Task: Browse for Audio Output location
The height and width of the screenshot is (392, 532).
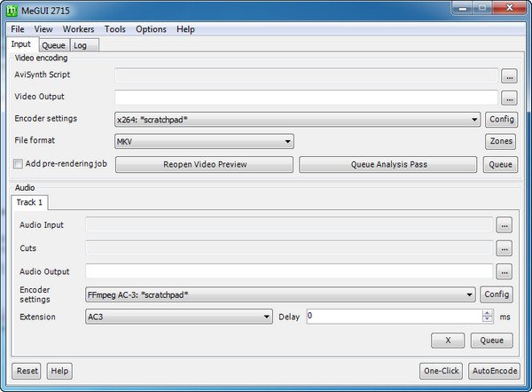Action: pyautogui.click(x=505, y=272)
